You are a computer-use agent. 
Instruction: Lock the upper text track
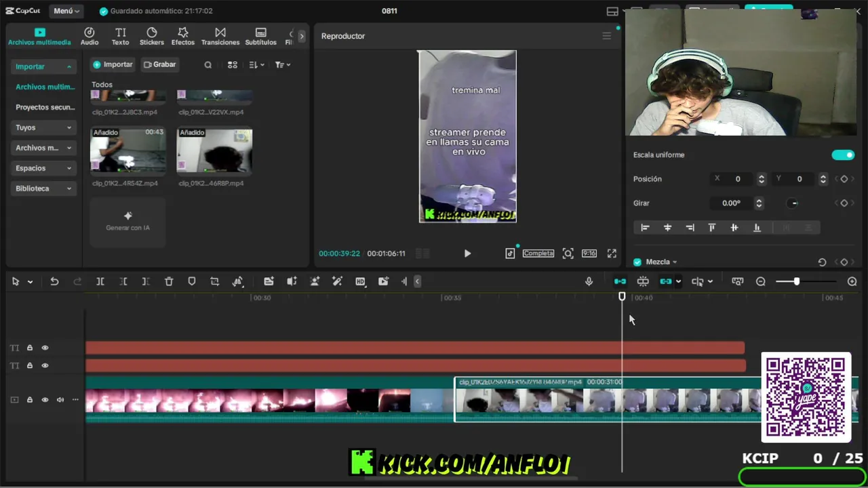[30, 348]
